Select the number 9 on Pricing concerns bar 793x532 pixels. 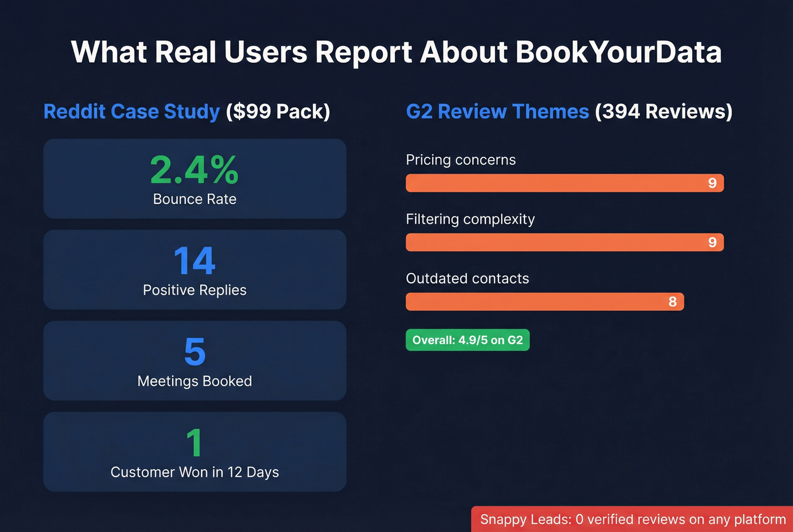711,183
